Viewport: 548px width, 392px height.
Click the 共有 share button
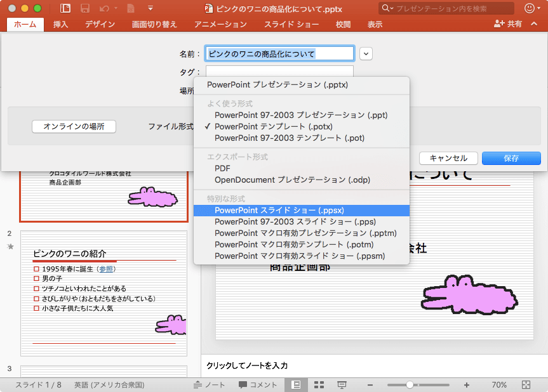click(x=508, y=23)
